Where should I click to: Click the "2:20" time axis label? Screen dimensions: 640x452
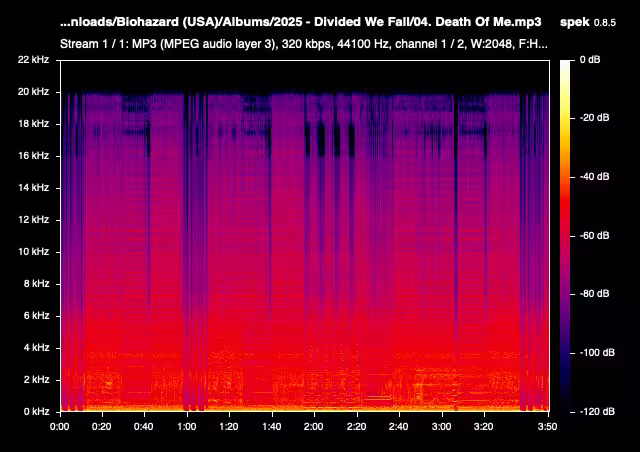point(356,427)
